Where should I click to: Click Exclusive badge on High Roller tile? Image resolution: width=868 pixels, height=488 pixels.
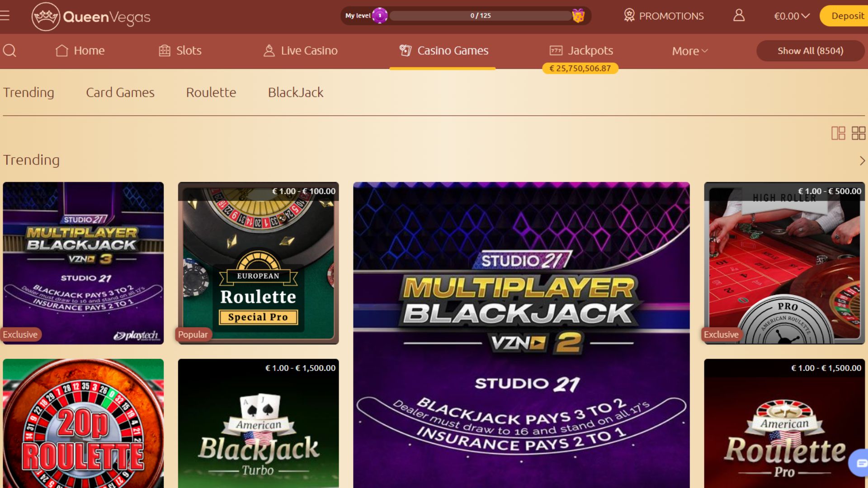[722, 334]
